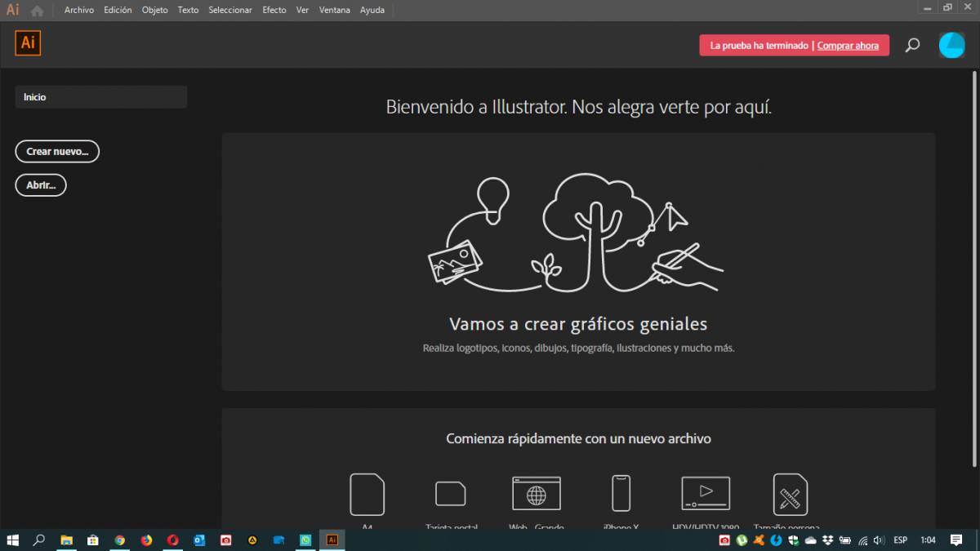Open Outlook from the taskbar
980x551 pixels.
click(x=199, y=540)
